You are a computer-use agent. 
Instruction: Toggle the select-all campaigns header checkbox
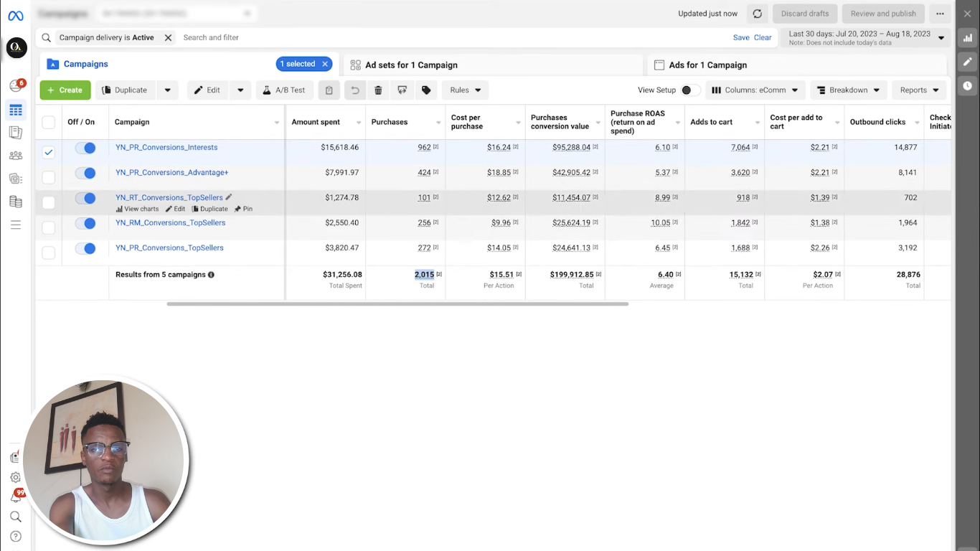click(x=48, y=122)
